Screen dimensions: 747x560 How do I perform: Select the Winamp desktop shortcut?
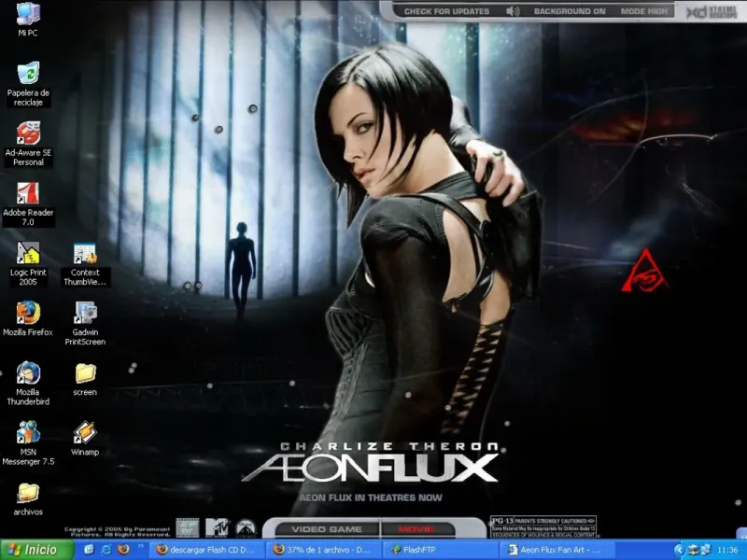(x=85, y=439)
